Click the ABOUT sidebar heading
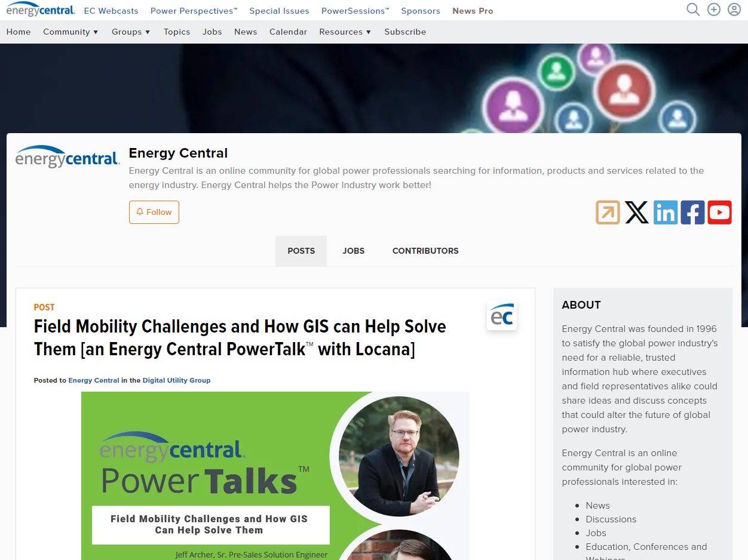This screenshot has height=560, width=748. coord(581,304)
